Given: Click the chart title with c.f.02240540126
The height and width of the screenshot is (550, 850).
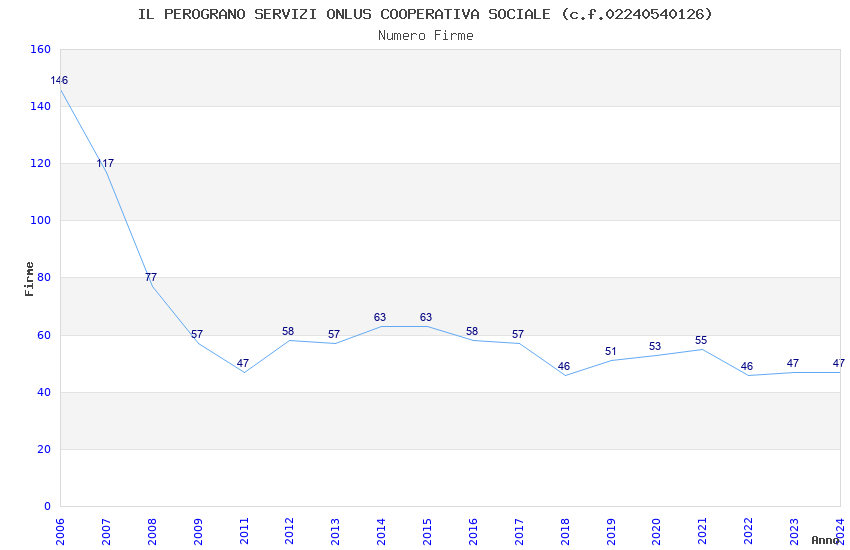Looking at the screenshot, I should point(425,14).
